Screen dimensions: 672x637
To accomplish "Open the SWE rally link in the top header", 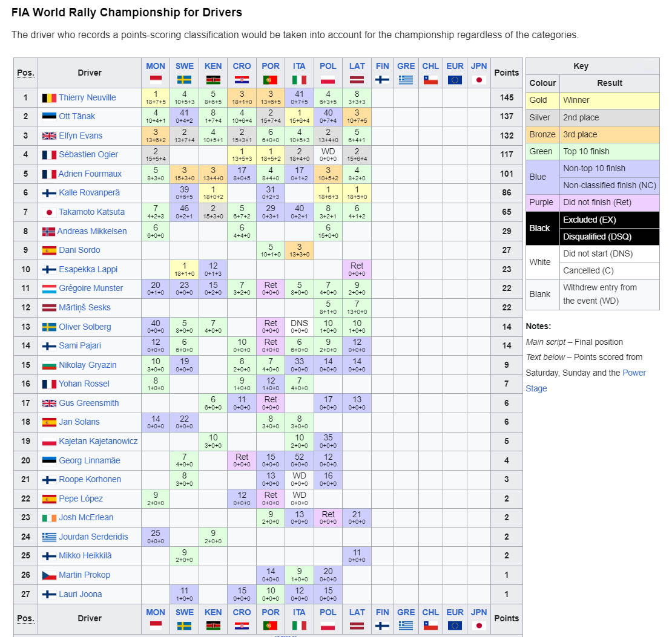I will (x=184, y=66).
